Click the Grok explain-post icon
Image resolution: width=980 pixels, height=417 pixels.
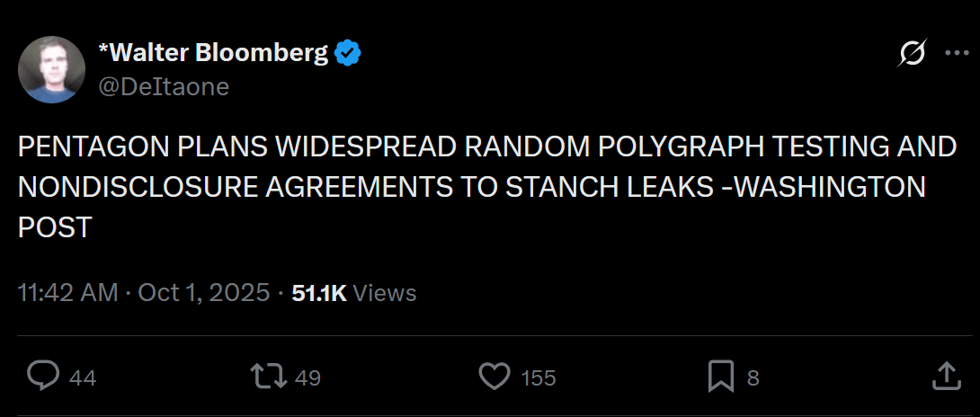[912, 55]
